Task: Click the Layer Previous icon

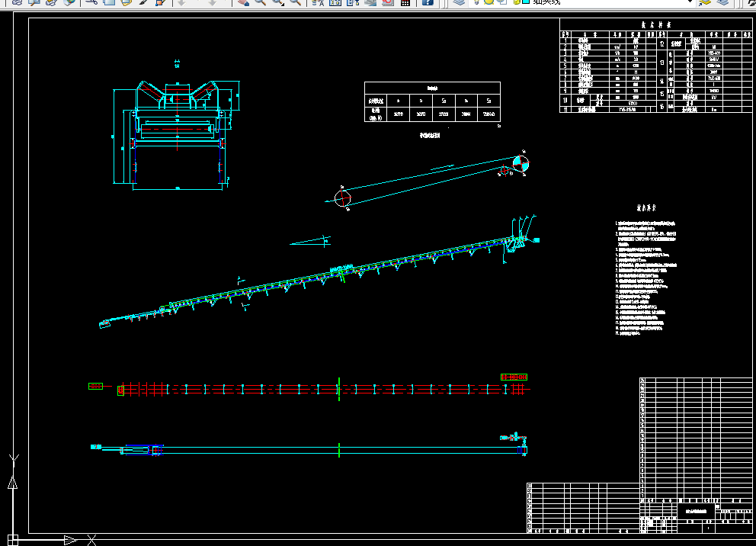Action: tap(722, 2)
